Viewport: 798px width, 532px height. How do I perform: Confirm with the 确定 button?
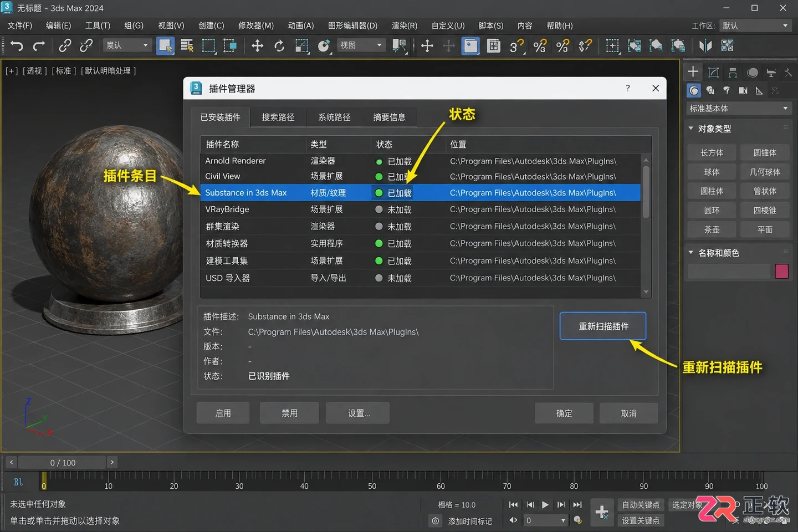564,413
